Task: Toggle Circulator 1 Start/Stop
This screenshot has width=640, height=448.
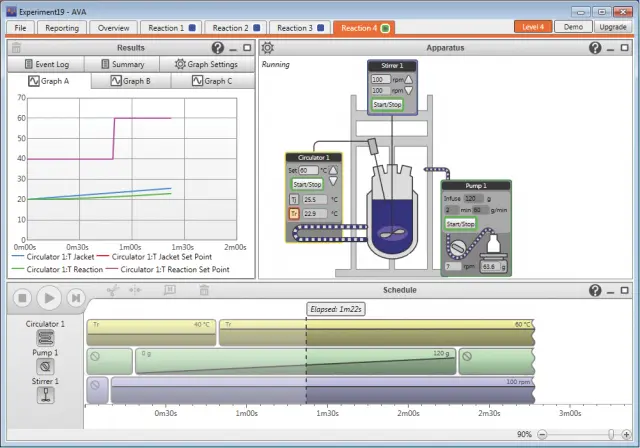Action: (307, 184)
